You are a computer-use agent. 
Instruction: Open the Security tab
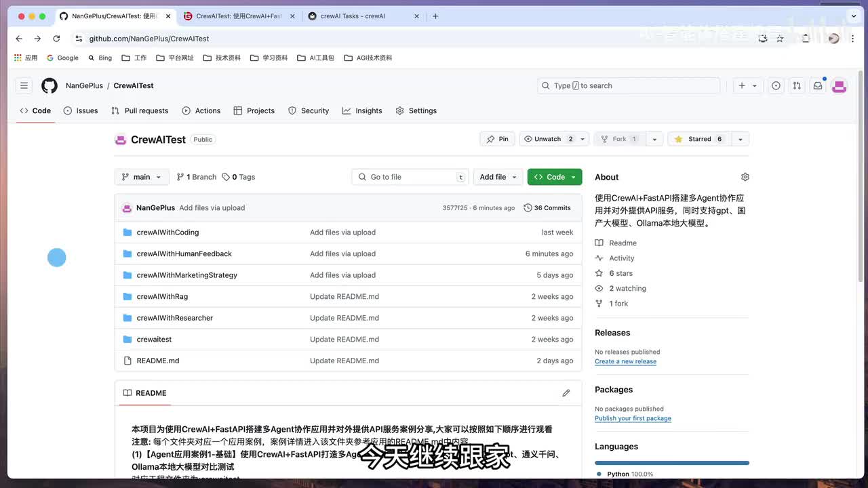pyautogui.click(x=309, y=110)
